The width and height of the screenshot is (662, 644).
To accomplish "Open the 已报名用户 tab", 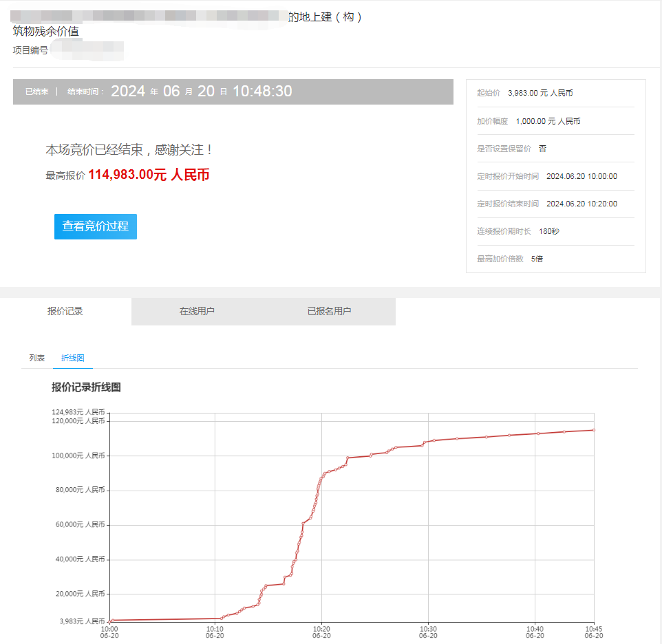I will 329,312.
